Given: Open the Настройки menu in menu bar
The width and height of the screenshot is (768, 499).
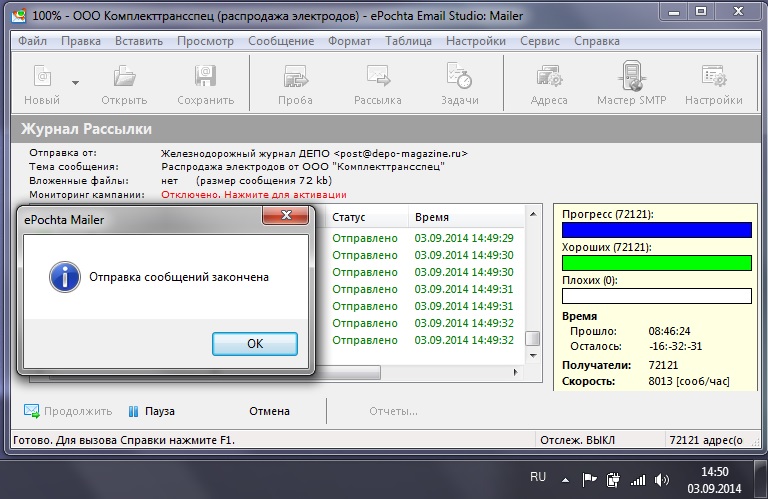Looking at the screenshot, I should (476, 41).
